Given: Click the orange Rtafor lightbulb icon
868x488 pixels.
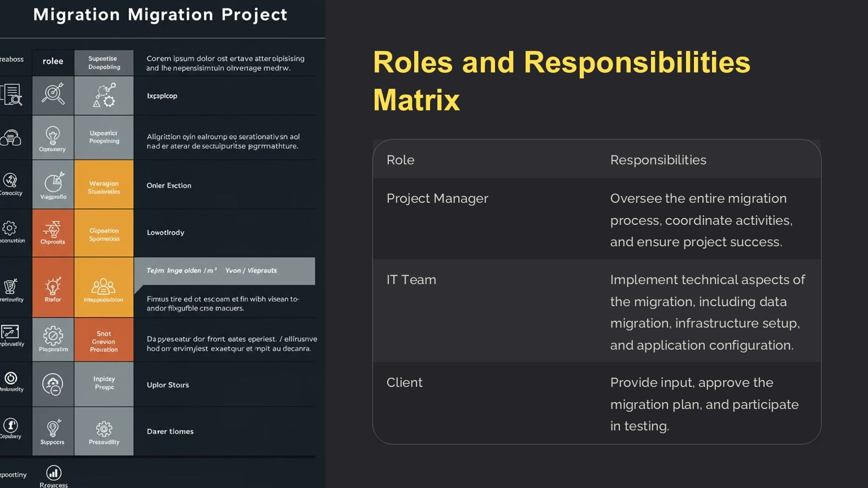Looking at the screenshot, I should [53, 286].
